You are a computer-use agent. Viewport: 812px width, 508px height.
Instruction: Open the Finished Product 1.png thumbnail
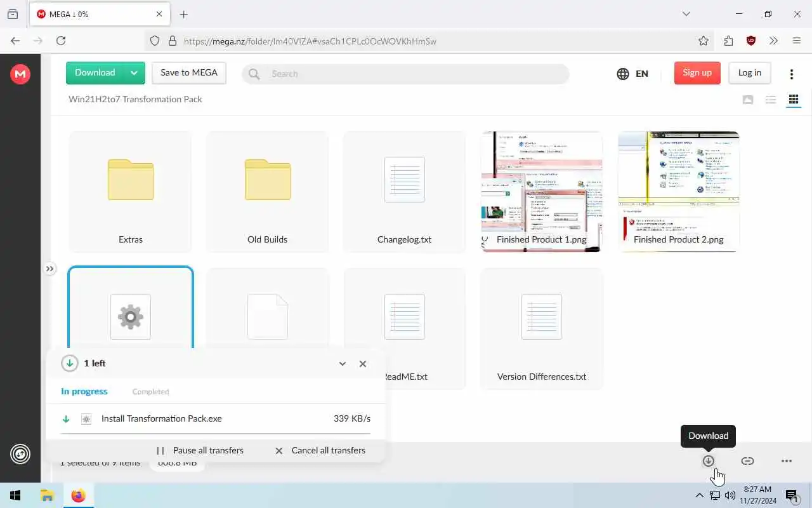(x=542, y=192)
